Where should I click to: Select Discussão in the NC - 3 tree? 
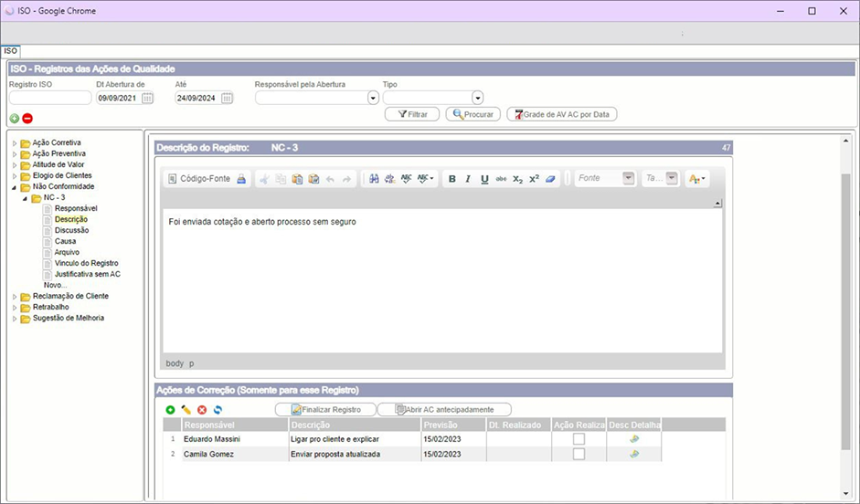click(x=71, y=230)
